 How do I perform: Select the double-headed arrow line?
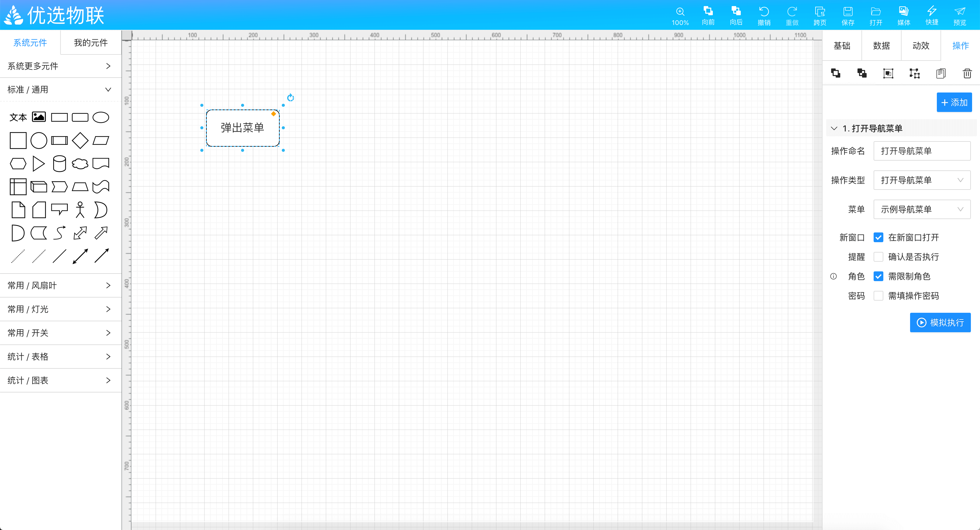click(80, 256)
